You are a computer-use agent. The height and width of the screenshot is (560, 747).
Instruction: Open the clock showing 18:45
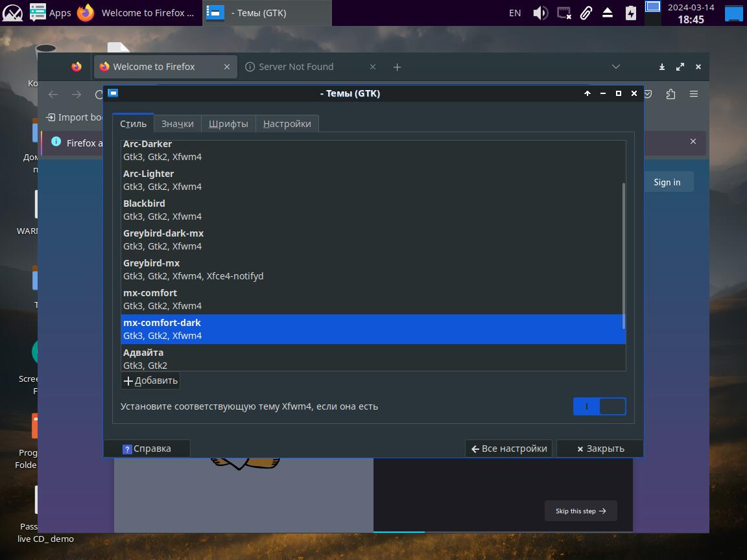point(691,13)
